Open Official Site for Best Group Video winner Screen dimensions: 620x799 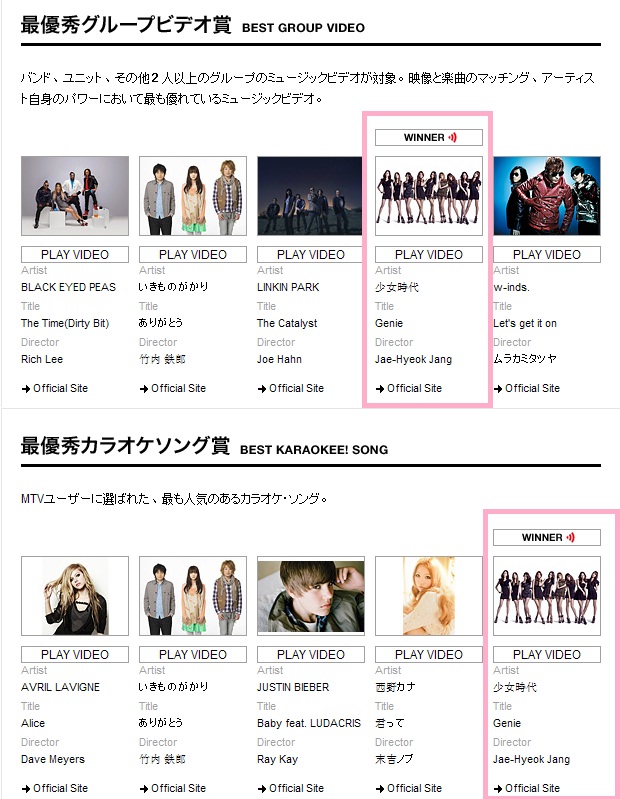coord(409,388)
